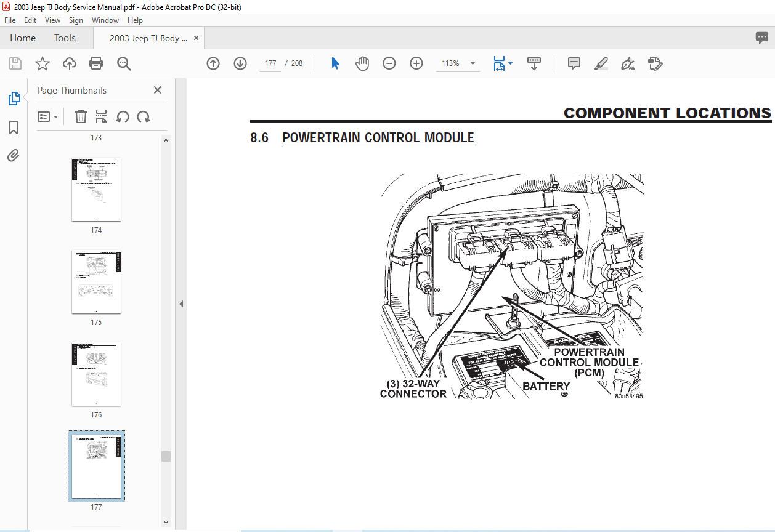Open the Window menu
775x532 pixels.
pos(105,20)
